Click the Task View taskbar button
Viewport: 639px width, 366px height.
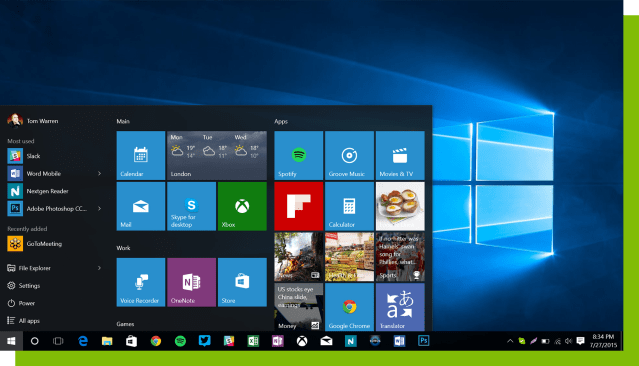(x=58, y=341)
